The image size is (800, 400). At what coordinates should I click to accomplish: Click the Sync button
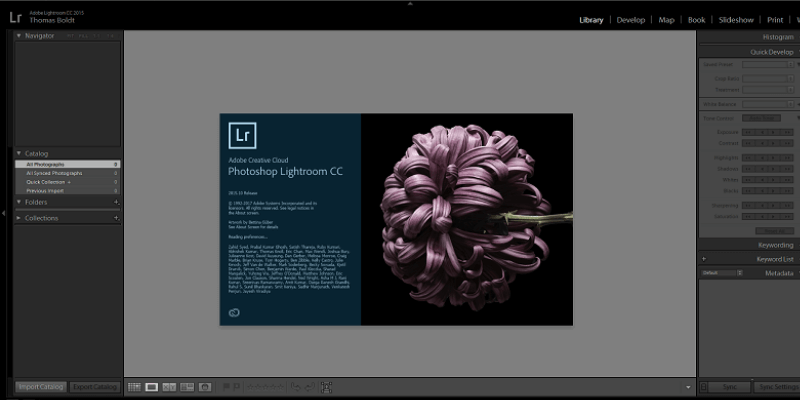(730, 387)
